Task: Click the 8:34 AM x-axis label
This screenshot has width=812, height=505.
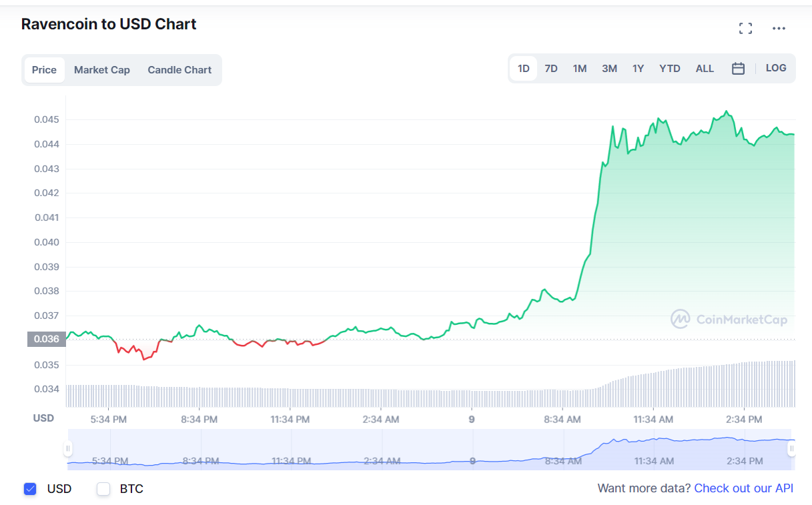Action: pos(562,419)
